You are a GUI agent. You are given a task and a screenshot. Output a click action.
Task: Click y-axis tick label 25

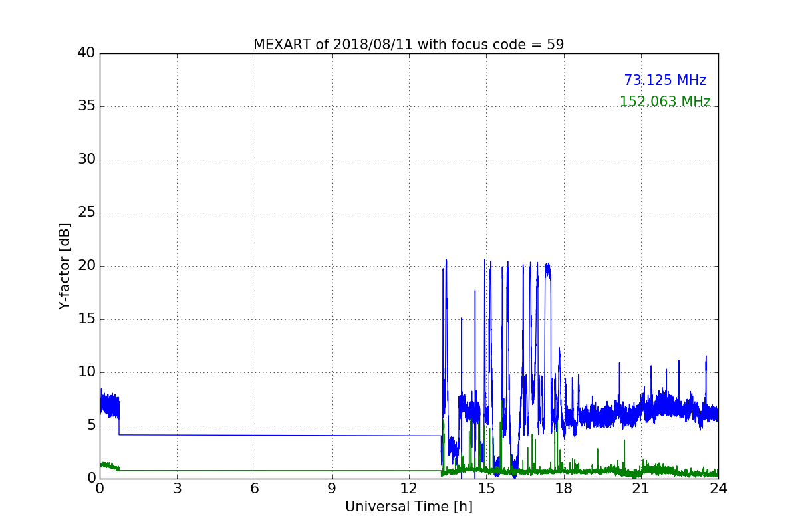coord(86,213)
